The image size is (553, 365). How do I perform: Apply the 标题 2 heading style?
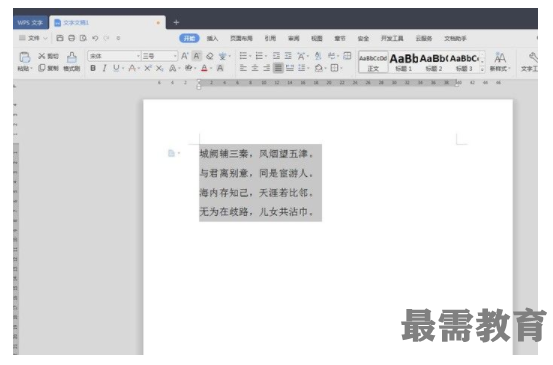tap(434, 62)
